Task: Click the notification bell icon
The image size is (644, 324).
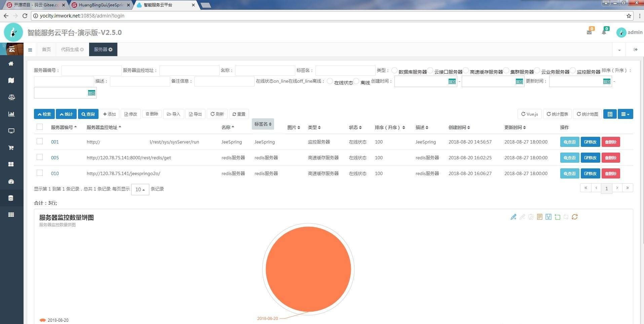Action: coord(604,32)
